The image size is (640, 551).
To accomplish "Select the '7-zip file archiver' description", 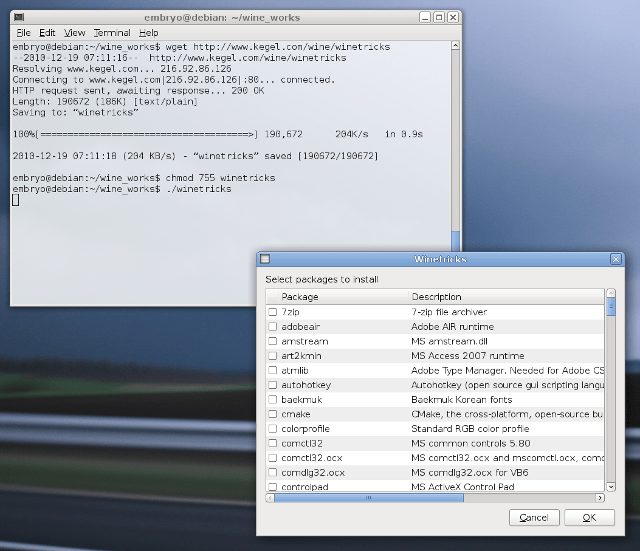I will pyautogui.click(x=449, y=312).
